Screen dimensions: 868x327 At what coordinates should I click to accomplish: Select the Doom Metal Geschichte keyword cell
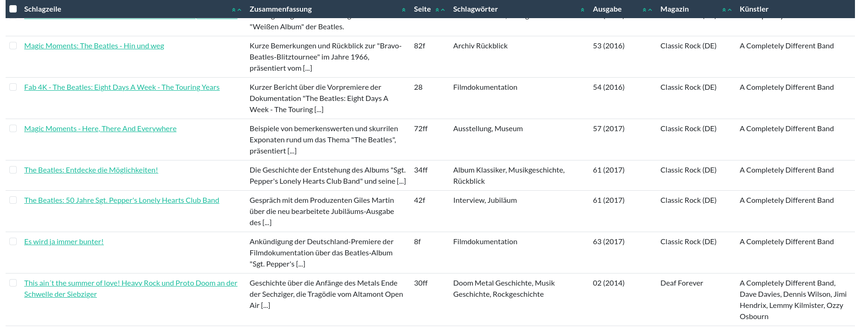point(504,288)
